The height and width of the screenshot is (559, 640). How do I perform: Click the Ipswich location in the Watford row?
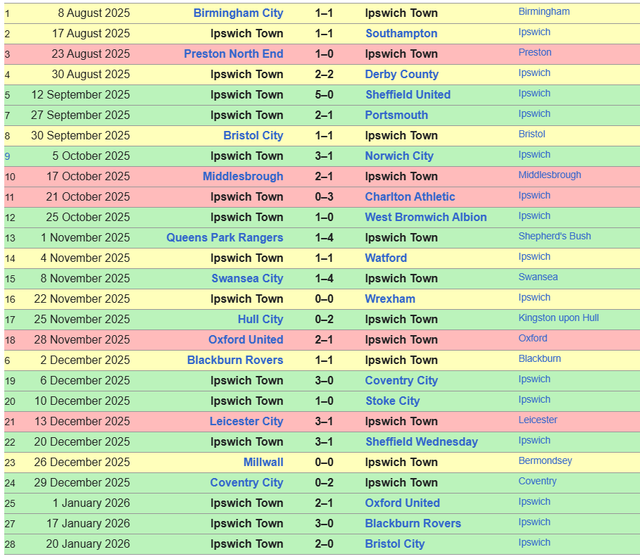point(534,256)
